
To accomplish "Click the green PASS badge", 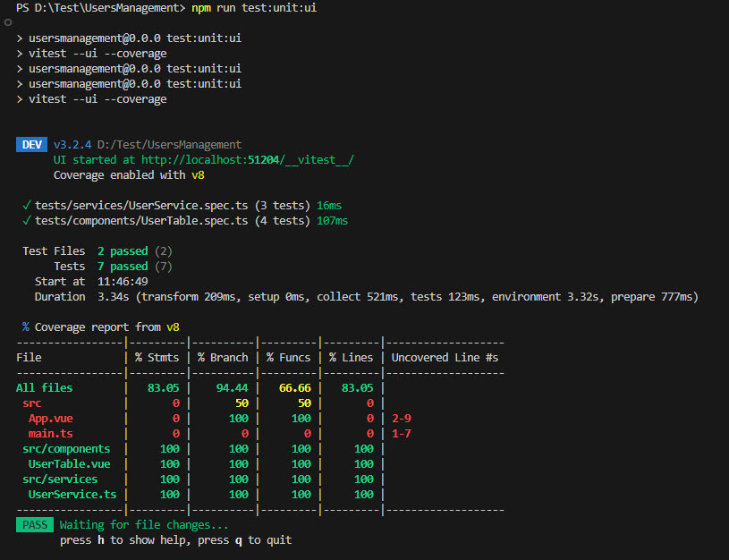I will coord(35,525).
